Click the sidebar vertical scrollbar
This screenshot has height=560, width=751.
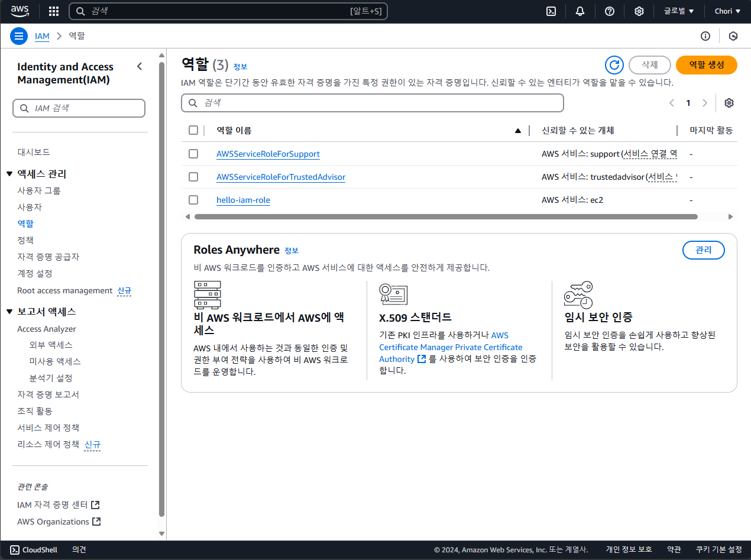(x=161, y=290)
